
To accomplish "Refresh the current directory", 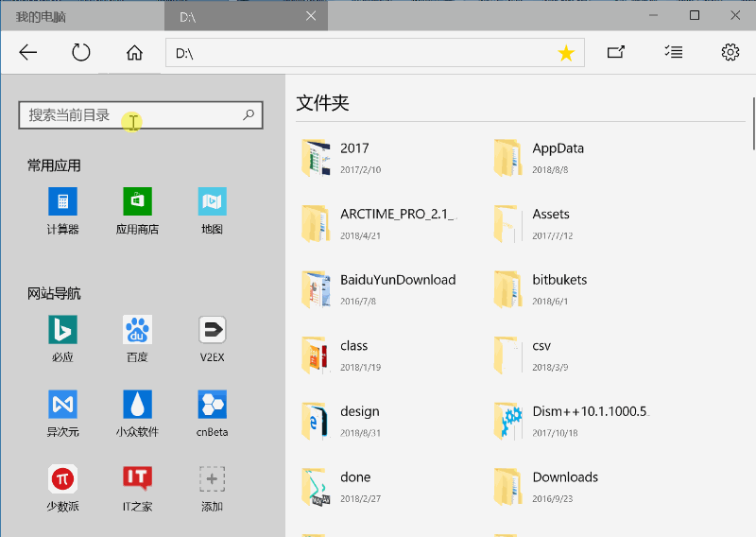I will [81, 52].
